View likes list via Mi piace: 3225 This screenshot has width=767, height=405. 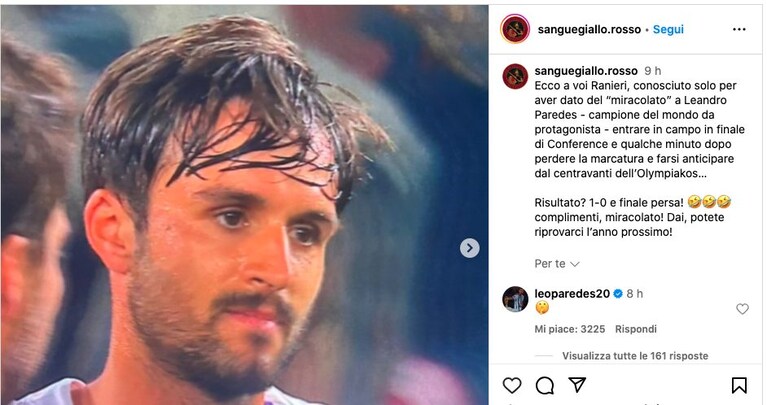[x=569, y=329]
